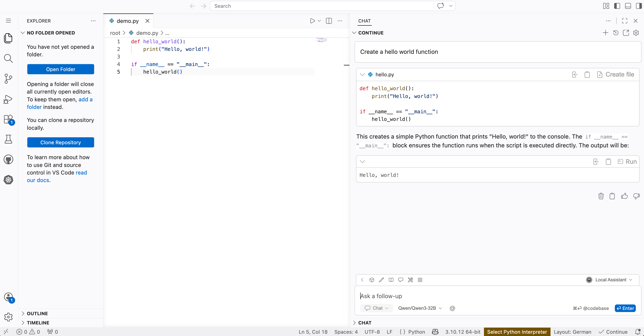The image size is (644, 336).
Task: Click root in the breadcrumb
Action: click(115, 33)
